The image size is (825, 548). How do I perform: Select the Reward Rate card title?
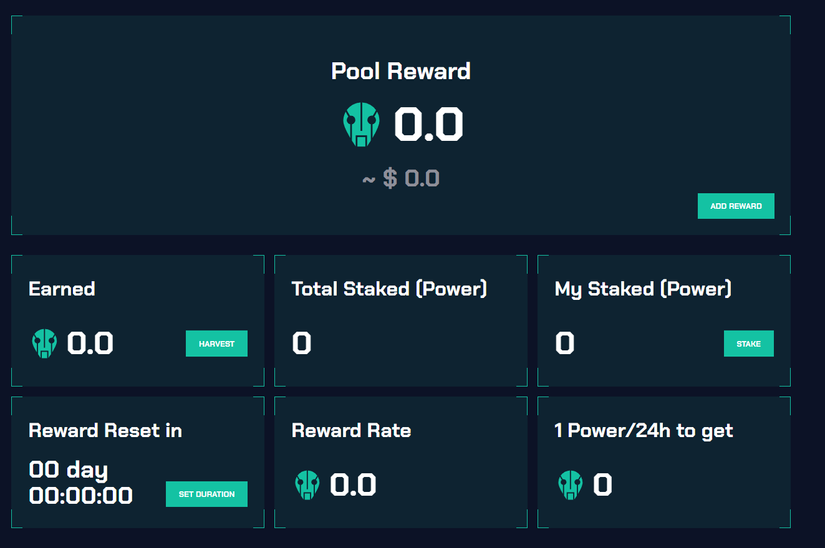pos(351,431)
